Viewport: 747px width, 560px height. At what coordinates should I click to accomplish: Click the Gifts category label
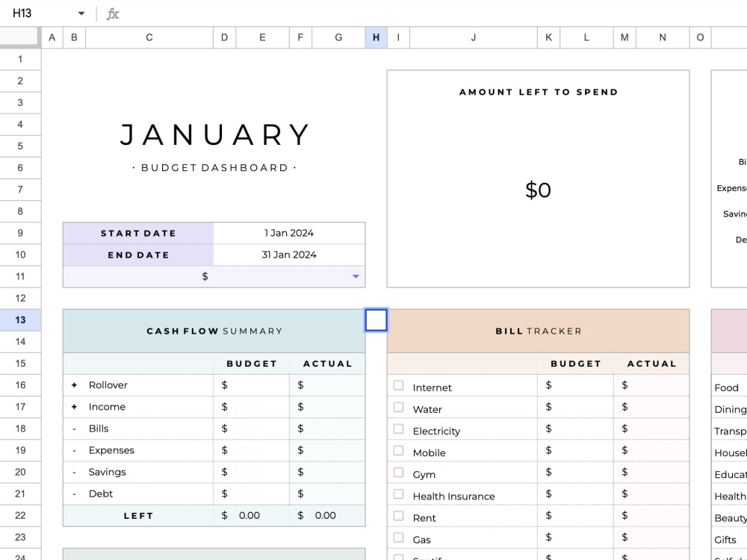(x=725, y=540)
